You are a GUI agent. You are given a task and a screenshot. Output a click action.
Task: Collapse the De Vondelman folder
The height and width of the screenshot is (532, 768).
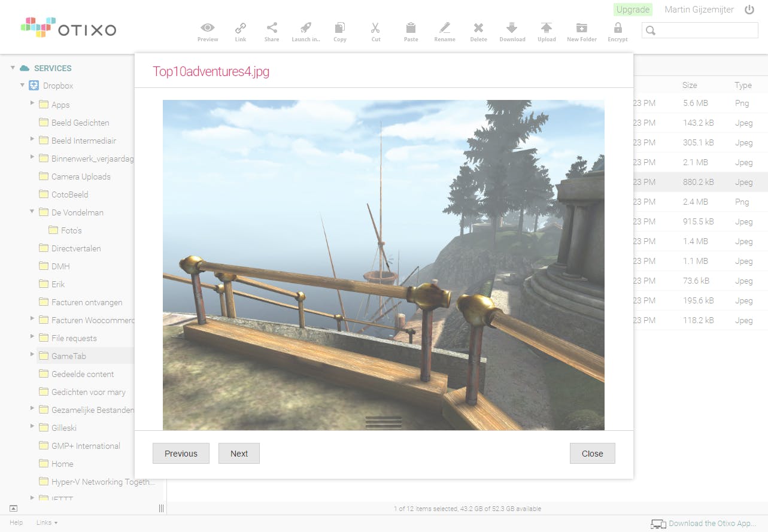tap(32, 212)
